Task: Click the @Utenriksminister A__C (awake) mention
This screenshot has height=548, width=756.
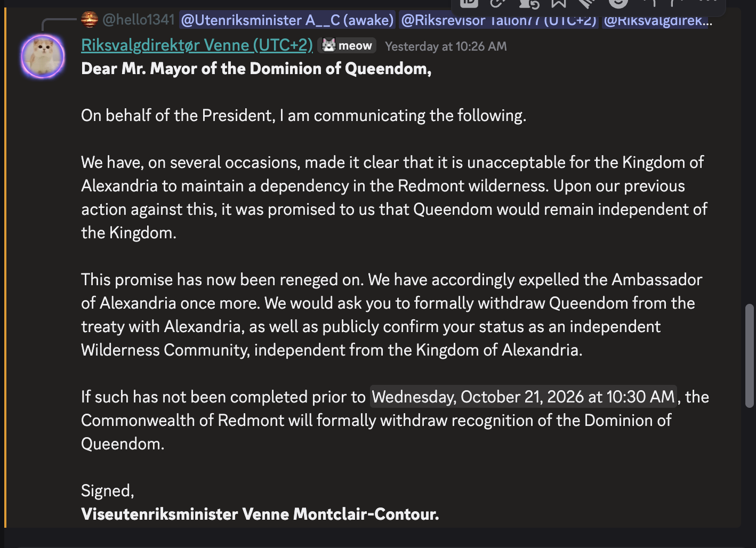Action: point(287,20)
